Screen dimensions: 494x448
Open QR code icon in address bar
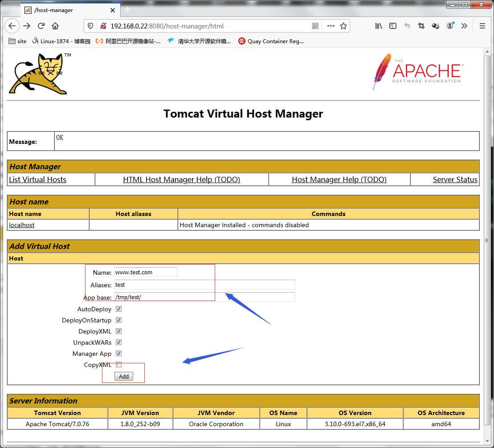315,26
